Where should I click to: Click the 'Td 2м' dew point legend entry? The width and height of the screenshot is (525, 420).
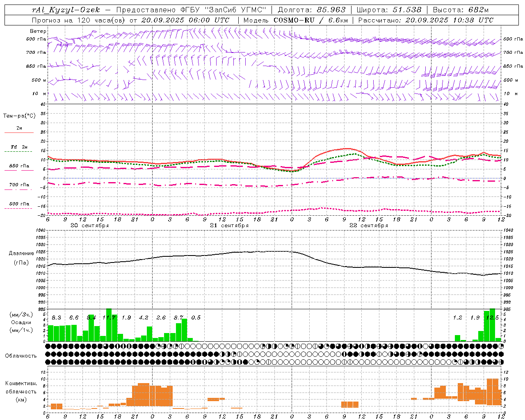coord(19,147)
